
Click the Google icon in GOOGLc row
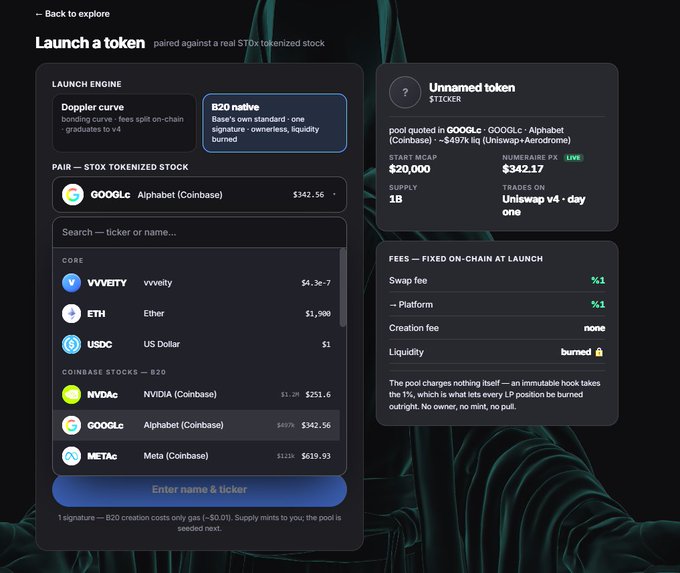[72, 426]
